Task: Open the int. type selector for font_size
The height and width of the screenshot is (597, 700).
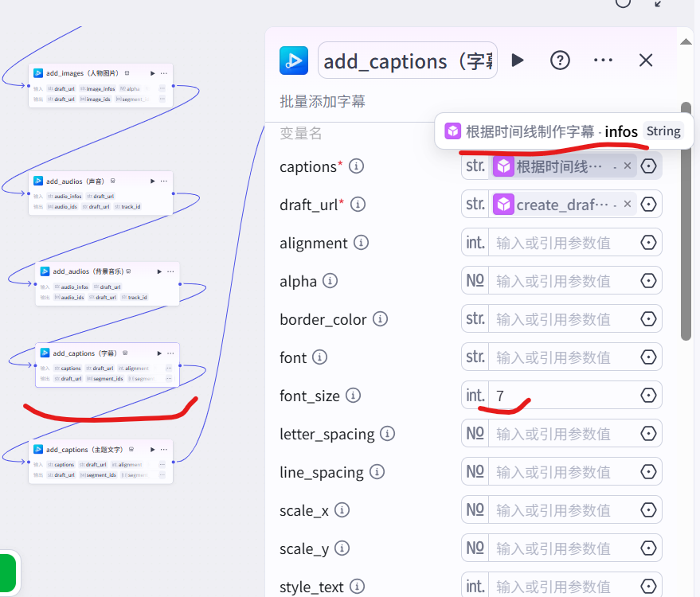Action: (x=475, y=395)
